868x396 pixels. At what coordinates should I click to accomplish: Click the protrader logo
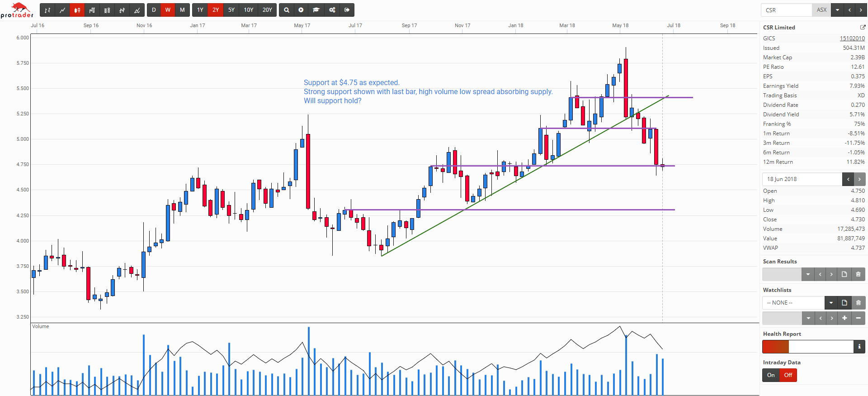[17, 10]
